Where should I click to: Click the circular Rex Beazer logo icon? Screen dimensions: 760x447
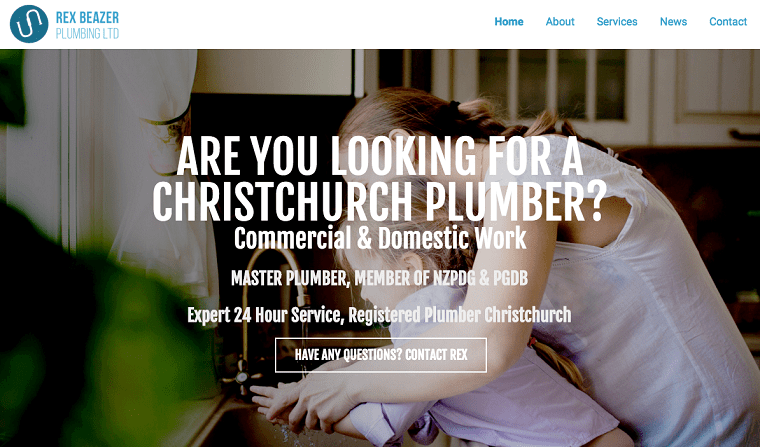[x=29, y=24]
